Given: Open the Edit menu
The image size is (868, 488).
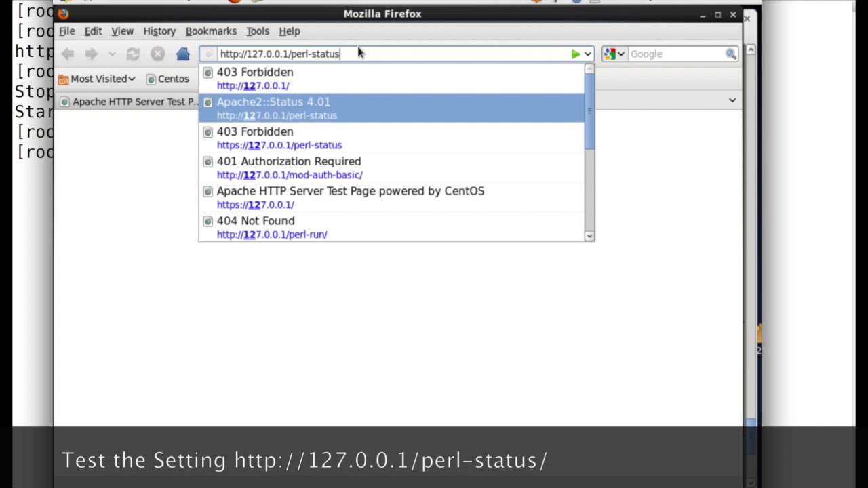Looking at the screenshot, I should click(x=93, y=31).
